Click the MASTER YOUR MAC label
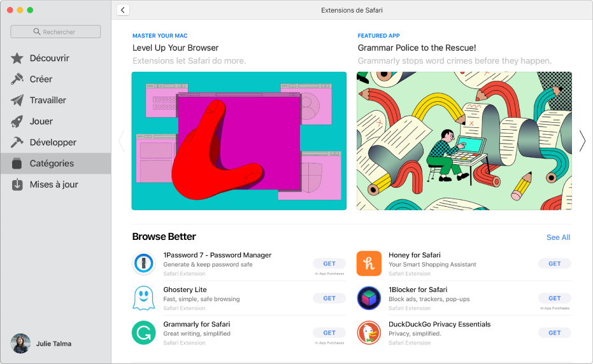 (x=160, y=36)
